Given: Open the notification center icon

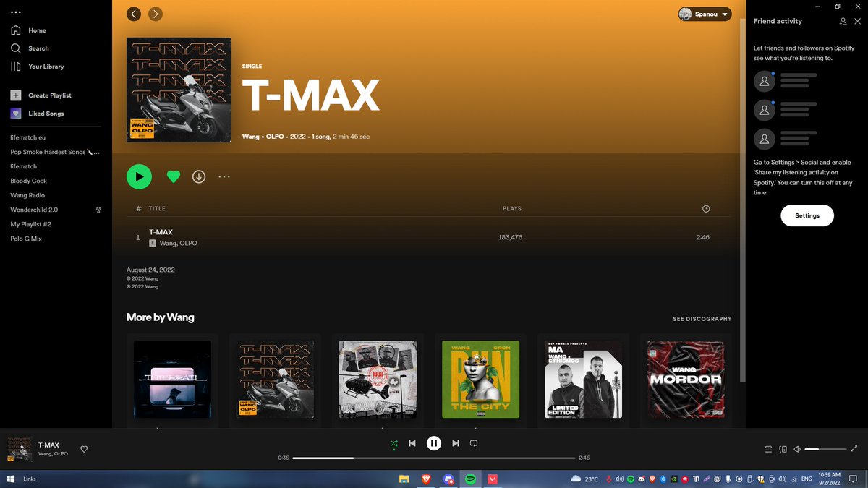Looking at the screenshot, I should pos(854,479).
